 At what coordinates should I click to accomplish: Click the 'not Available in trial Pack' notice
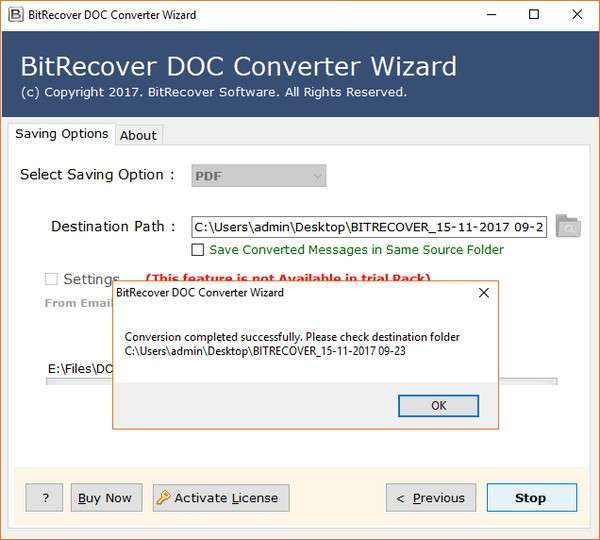288,277
